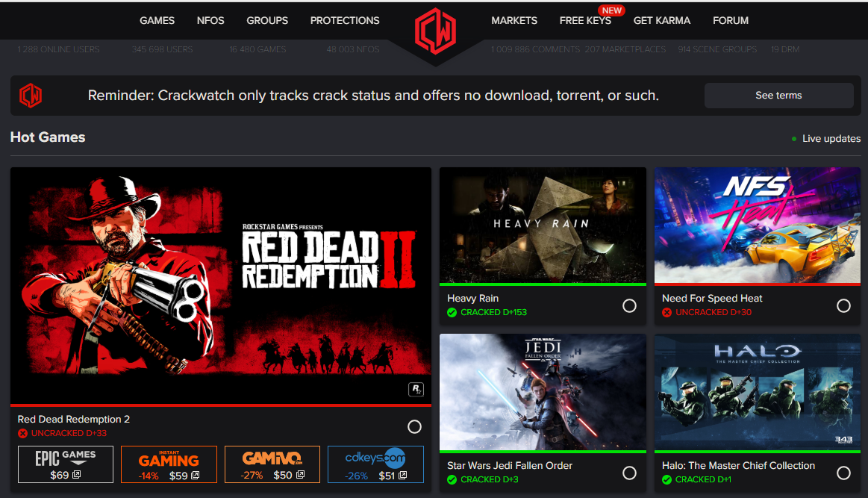Toggle the follow circle for Heavy Rain
Screen dimensions: 868x498
629,306
